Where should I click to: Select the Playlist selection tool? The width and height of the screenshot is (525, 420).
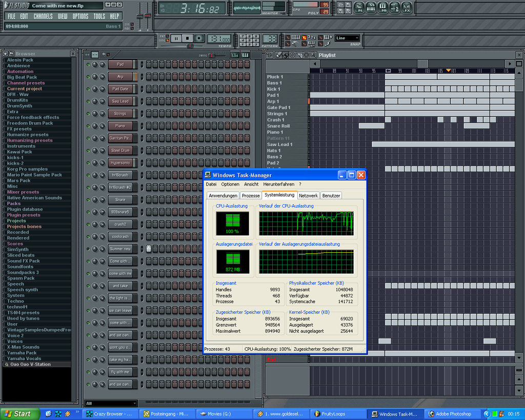click(x=307, y=55)
